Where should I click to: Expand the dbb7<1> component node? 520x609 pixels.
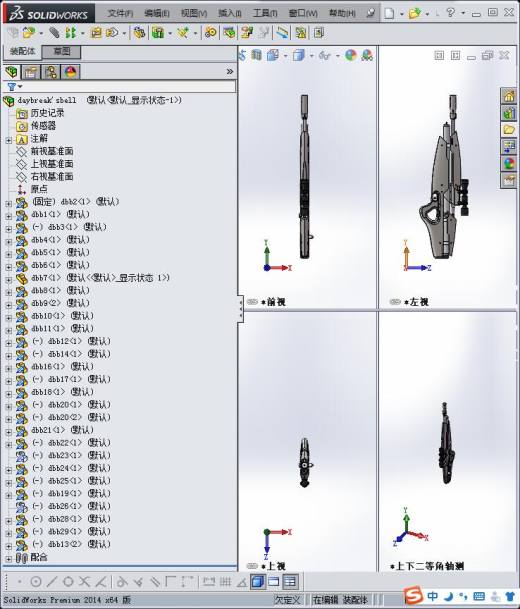pos(9,279)
